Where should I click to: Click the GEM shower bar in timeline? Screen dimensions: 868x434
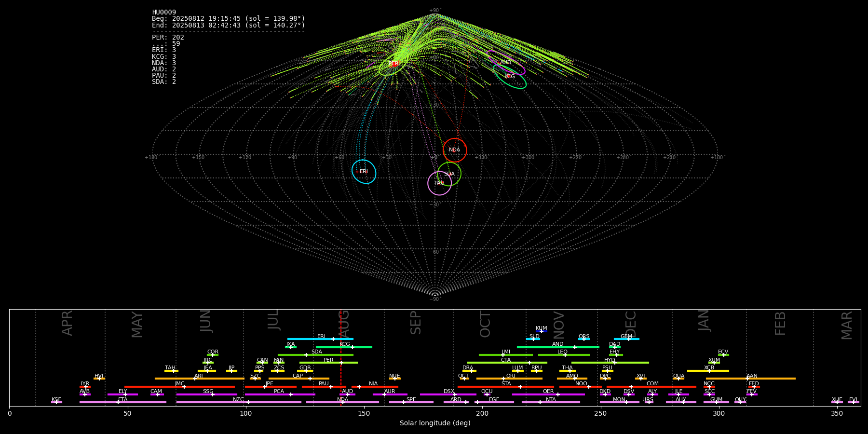coord(626,339)
